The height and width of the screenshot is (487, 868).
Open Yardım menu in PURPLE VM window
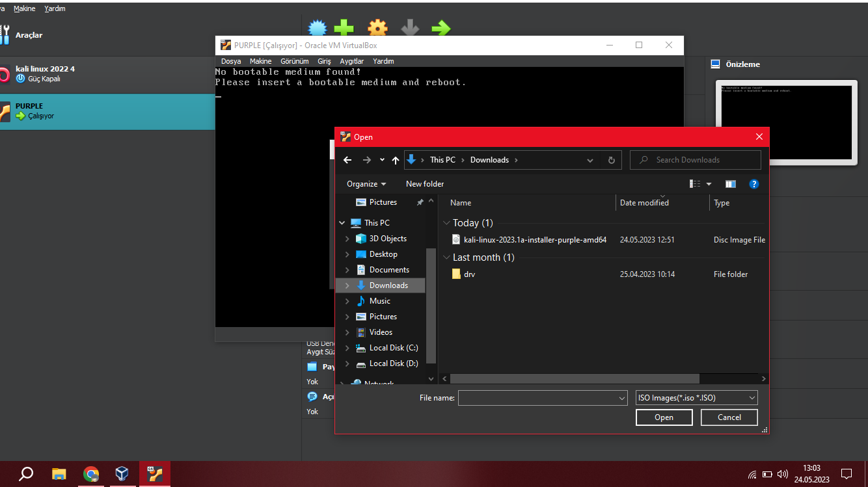(x=383, y=61)
